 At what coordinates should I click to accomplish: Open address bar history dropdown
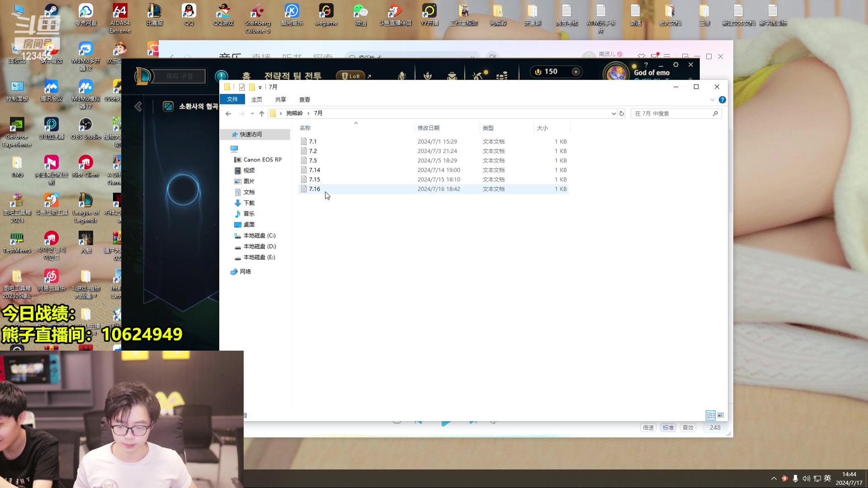(x=613, y=113)
